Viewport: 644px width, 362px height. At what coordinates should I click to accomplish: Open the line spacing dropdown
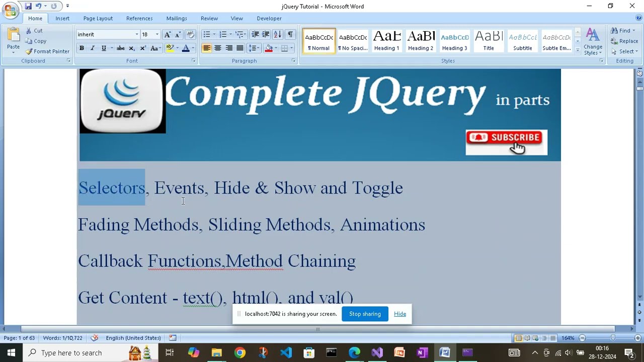pos(255,48)
